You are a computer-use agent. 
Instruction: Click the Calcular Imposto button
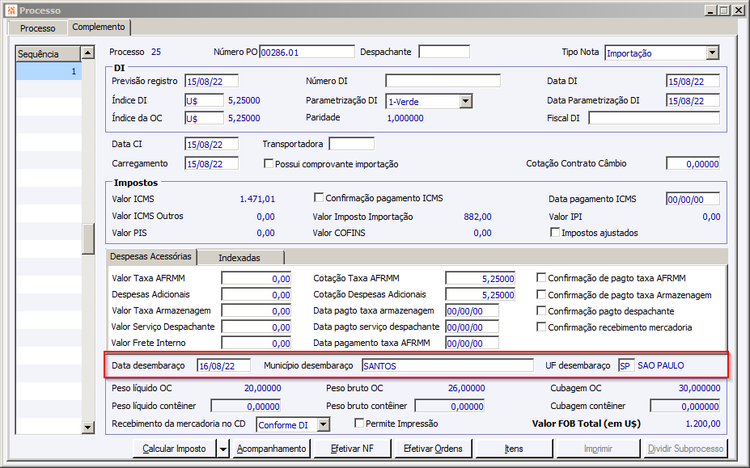(172, 450)
